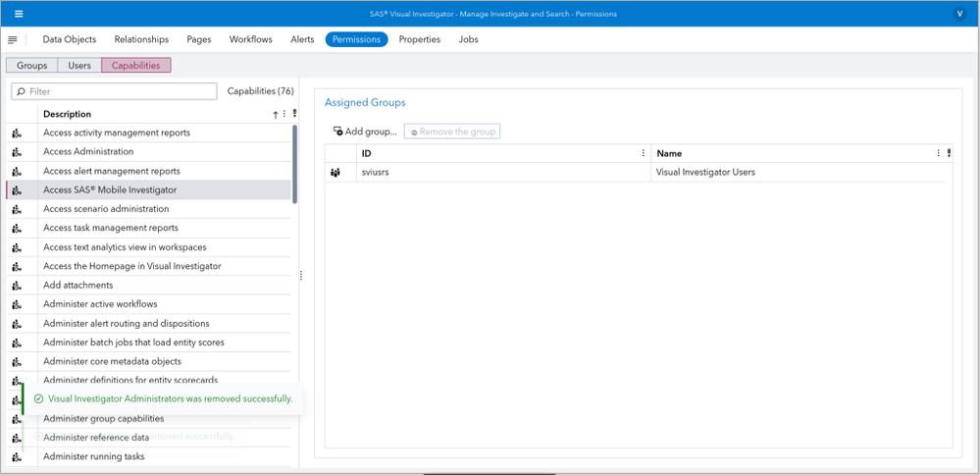The image size is (980, 475).
Task: Click icon beside Administer core metadata objects
Action: [17, 362]
